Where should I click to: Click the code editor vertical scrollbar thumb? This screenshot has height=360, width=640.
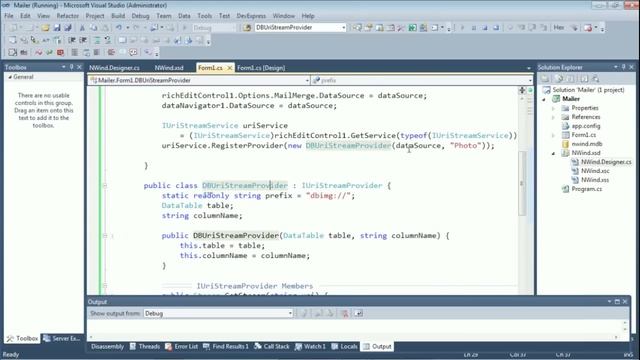coord(522,184)
